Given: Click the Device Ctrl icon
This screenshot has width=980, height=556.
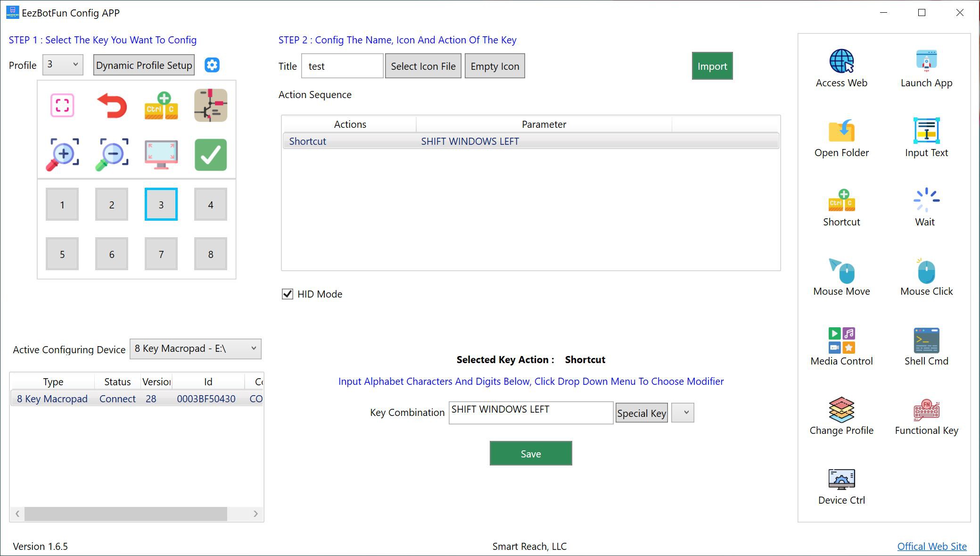Looking at the screenshot, I should pyautogui.click(x=841, y=480).
